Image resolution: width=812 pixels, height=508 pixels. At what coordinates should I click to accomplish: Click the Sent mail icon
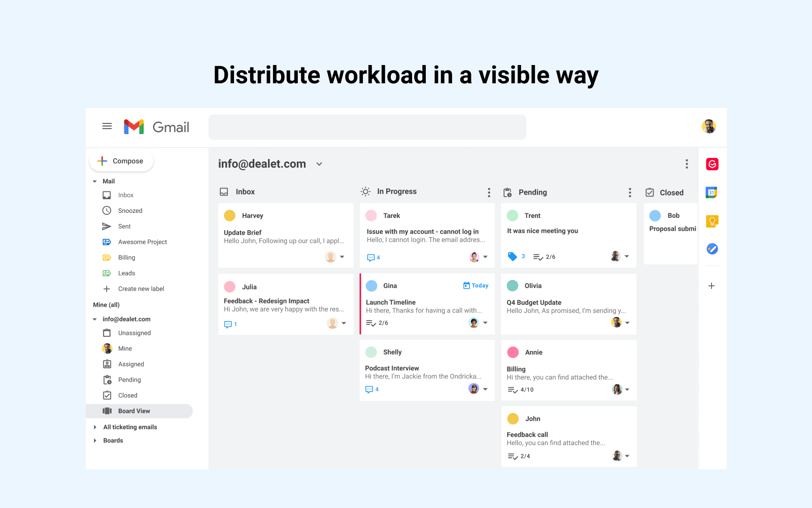pos(107,226)
